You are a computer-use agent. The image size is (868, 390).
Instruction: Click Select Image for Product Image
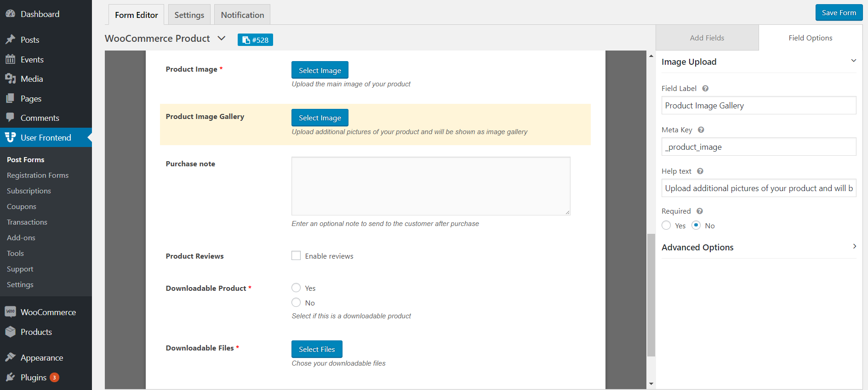(320, 70)
